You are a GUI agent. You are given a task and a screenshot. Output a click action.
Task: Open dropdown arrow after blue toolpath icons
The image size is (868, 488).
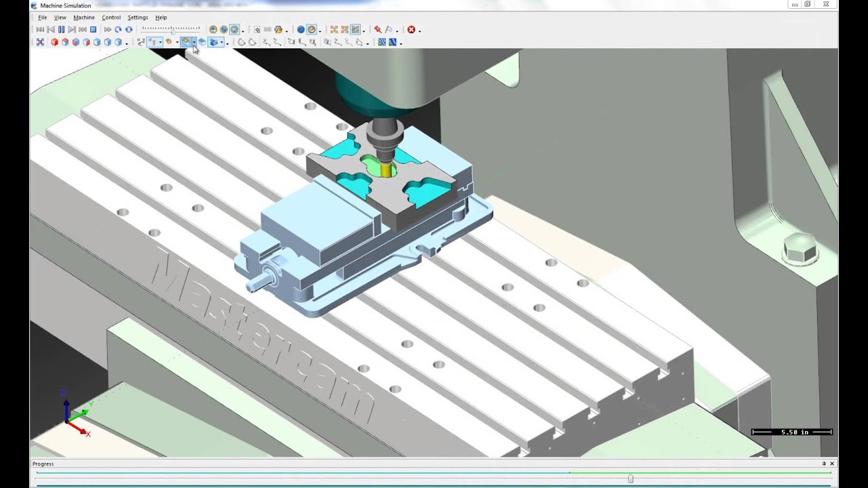coord(401,43)
